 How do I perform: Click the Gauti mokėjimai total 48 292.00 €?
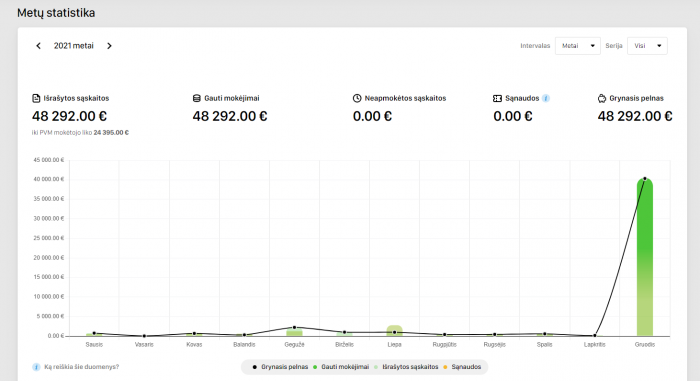[230, 116]
